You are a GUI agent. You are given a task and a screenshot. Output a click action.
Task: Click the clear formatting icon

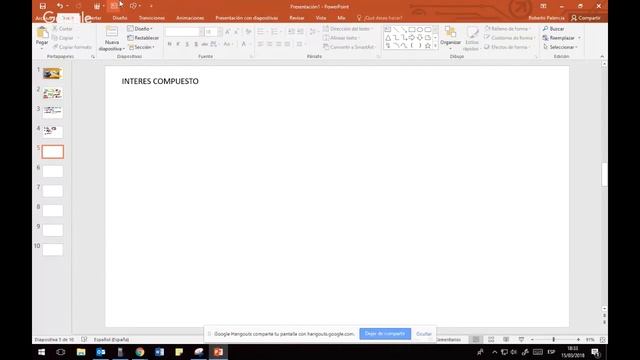[x=248, y=32]
